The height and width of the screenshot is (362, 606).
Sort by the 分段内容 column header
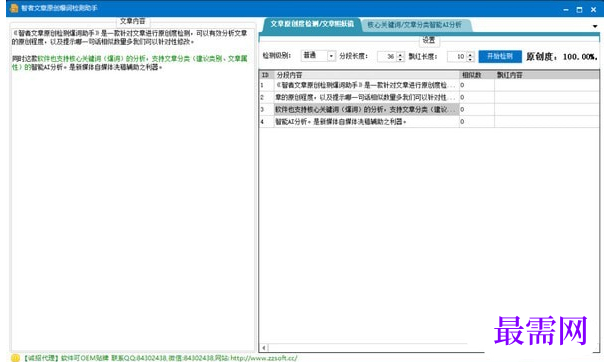[x=366, y=75]
